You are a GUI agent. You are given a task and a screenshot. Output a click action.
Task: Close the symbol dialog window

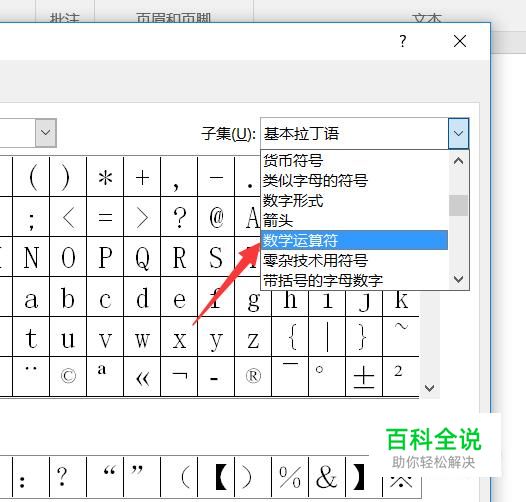tap(460, 41)
